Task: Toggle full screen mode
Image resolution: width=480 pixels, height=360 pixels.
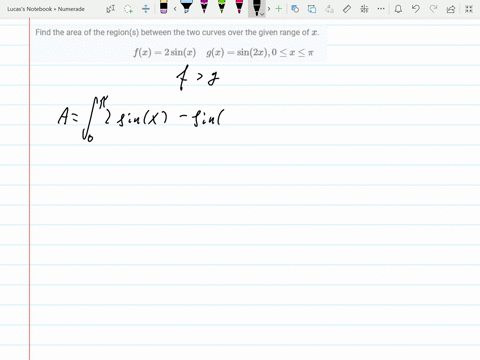Action: (469, 9)
